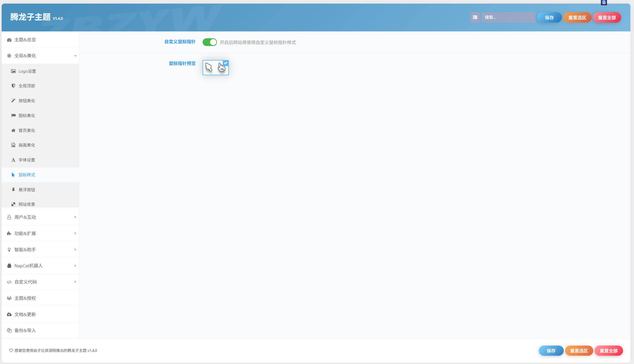Click the top 保存 button

549,17
